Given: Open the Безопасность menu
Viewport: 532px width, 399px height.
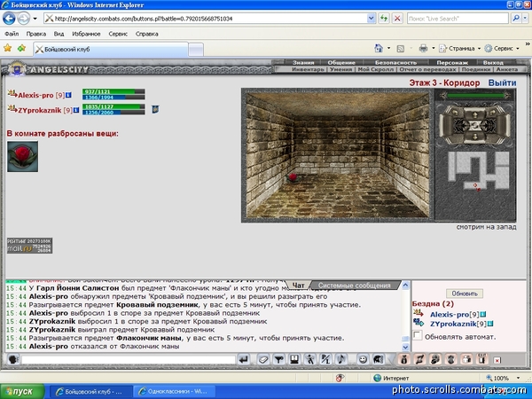Looking at the screenshot, I should (395, 62).
